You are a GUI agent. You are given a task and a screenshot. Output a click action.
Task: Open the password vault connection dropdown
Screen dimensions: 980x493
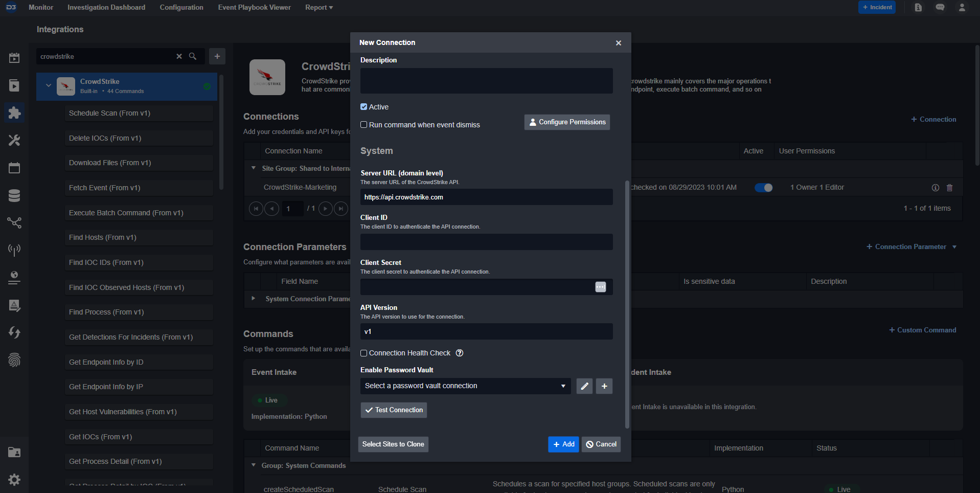tap(465, 386)
